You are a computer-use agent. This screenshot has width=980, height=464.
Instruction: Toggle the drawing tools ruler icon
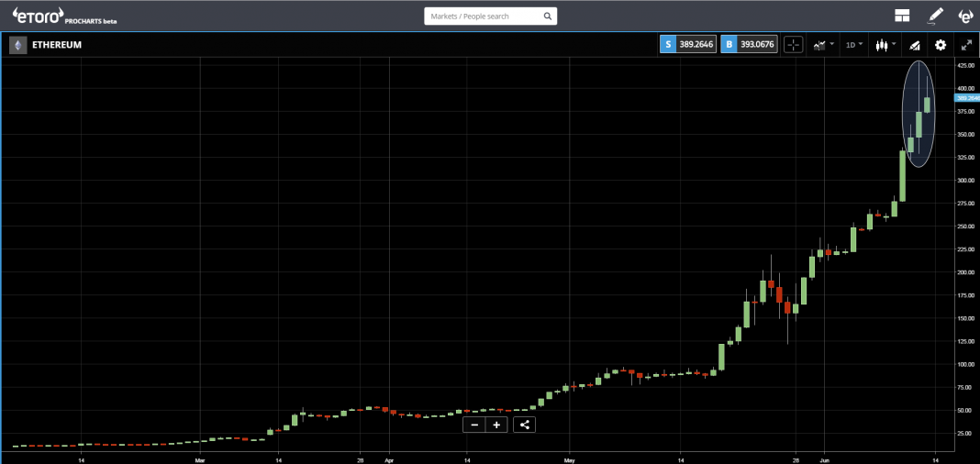pos(914,45)
